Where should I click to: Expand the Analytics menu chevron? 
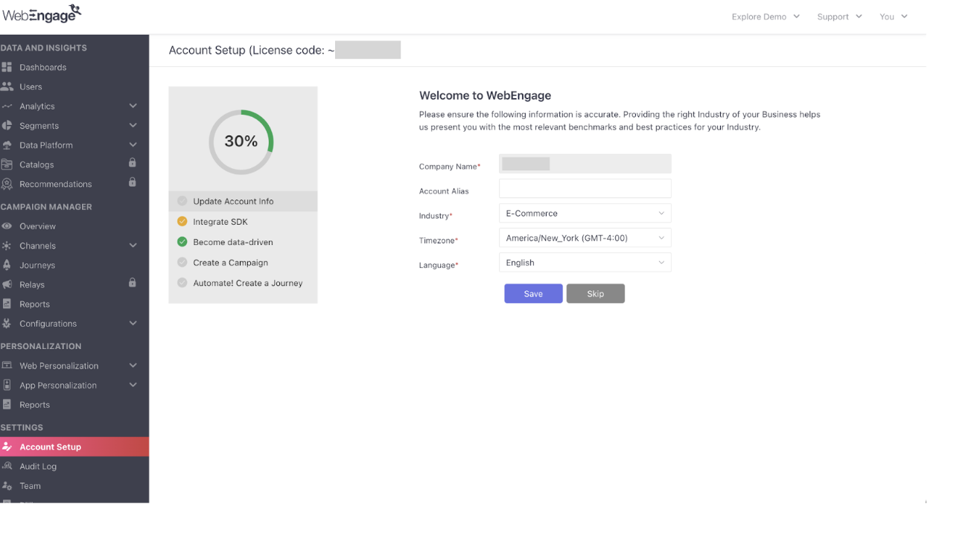(133, 106)
